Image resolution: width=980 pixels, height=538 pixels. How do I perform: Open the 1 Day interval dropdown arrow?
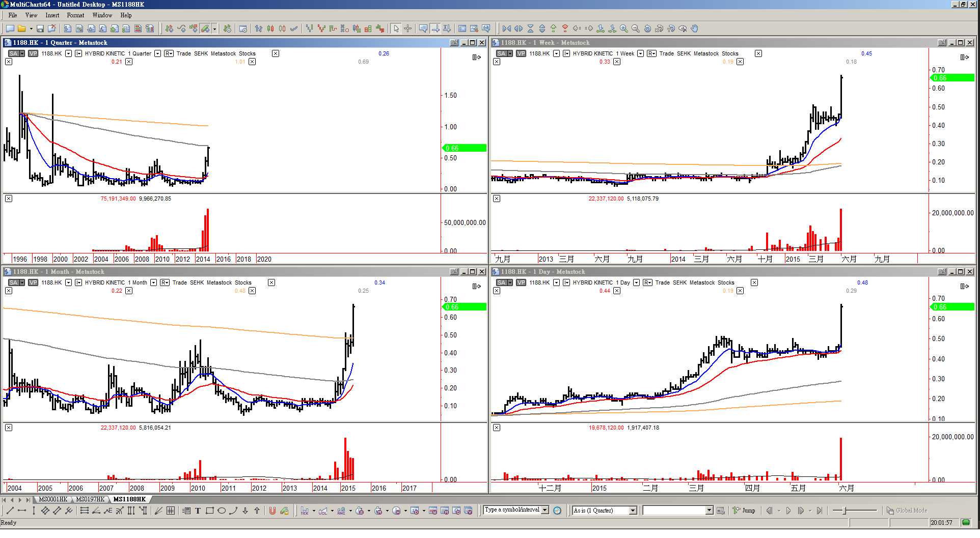[x=636, y=282]
